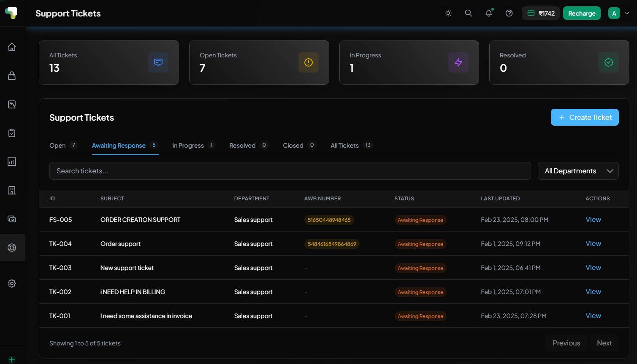Click the shopping bag sidebar icon

tap(12, 75)
